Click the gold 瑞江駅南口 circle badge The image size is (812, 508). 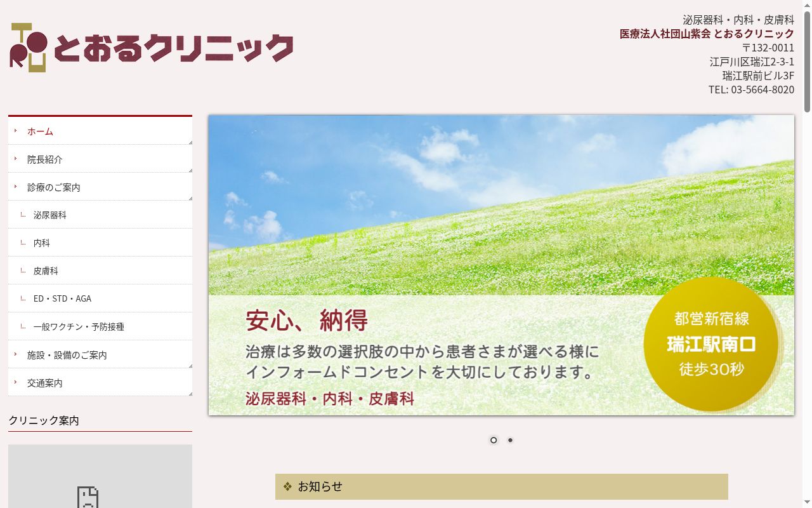coord(712,344)
